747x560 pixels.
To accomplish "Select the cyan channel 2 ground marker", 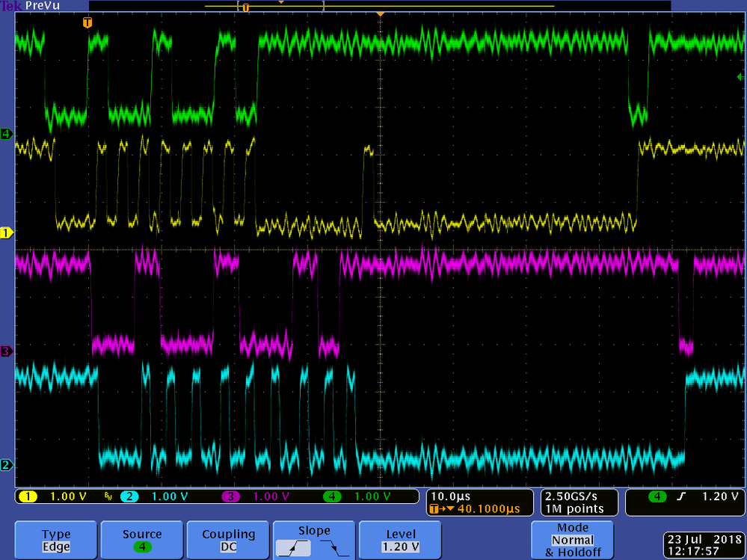I will coord(6,465).
